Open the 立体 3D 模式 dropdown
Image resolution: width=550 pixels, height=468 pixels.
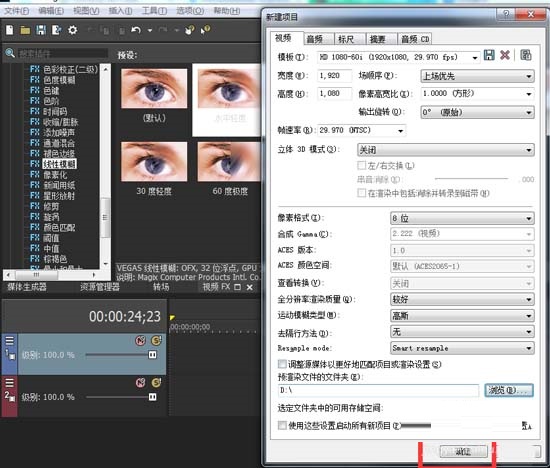446,150
